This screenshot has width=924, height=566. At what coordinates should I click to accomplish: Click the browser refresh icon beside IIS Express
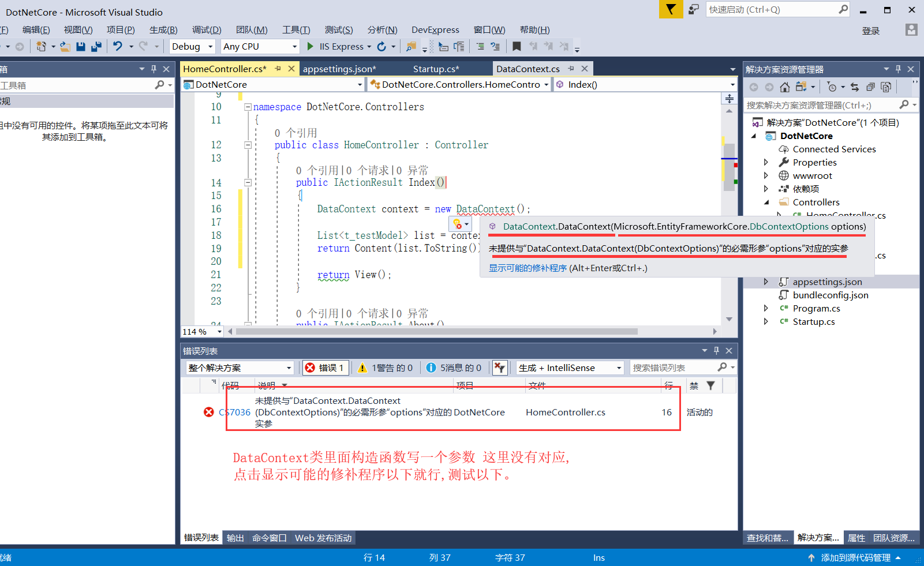(381, 46)
